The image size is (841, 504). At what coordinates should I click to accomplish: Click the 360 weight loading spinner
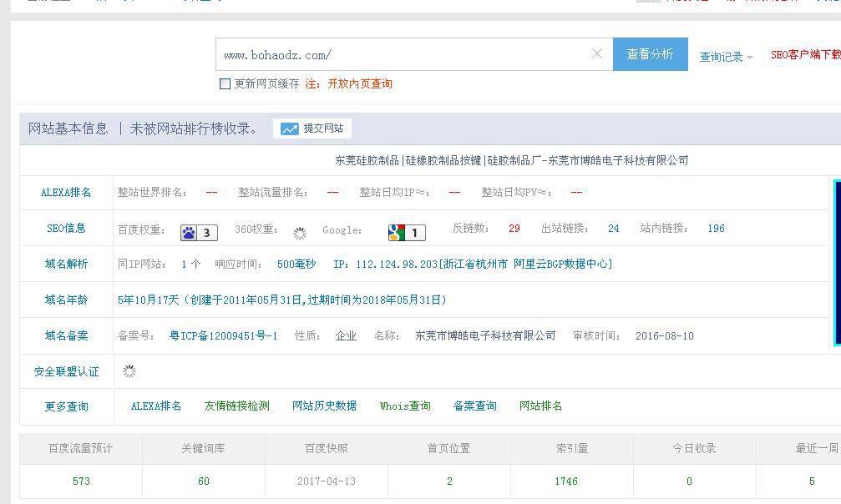(300, 234)
